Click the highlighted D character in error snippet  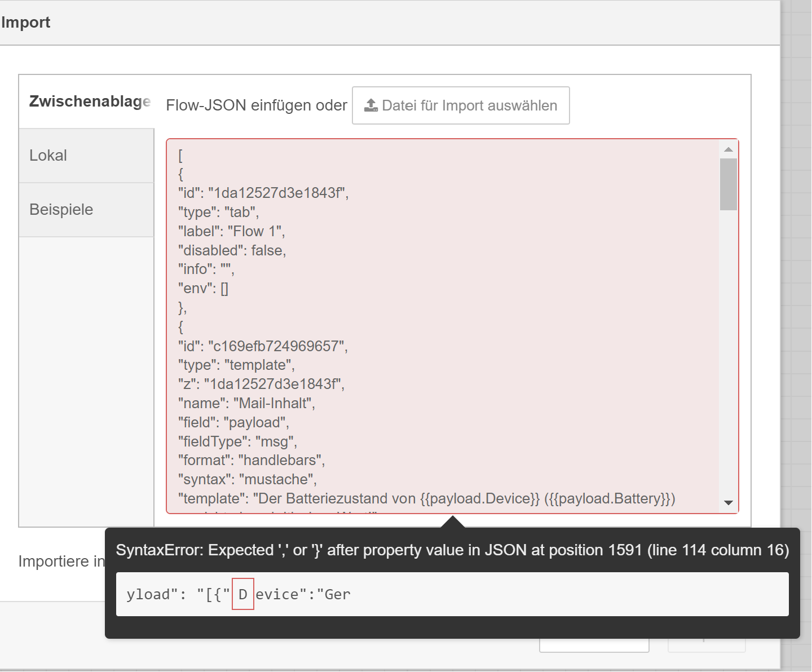pos(243,594)
